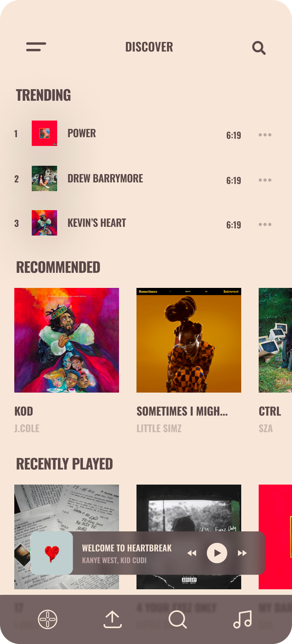292x644 pixels.
Task: Open Sometimes I Might Be Introvert album cover
Action: (189, 340)
